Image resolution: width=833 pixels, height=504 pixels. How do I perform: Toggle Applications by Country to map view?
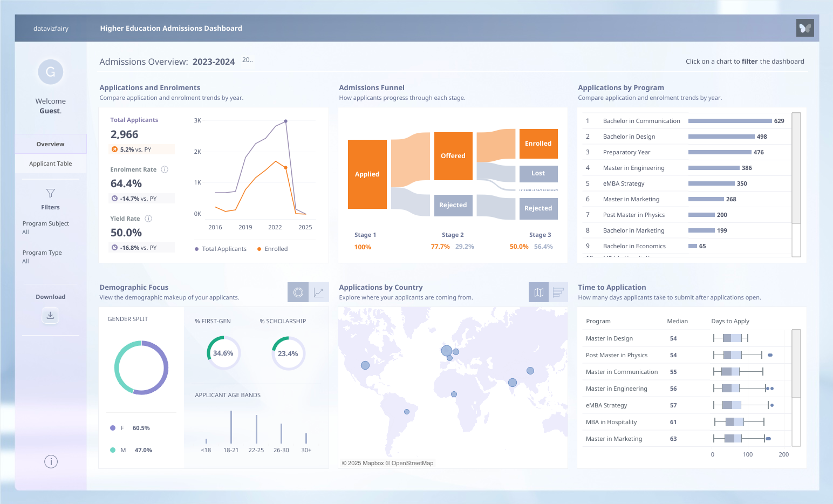(538, 292)
